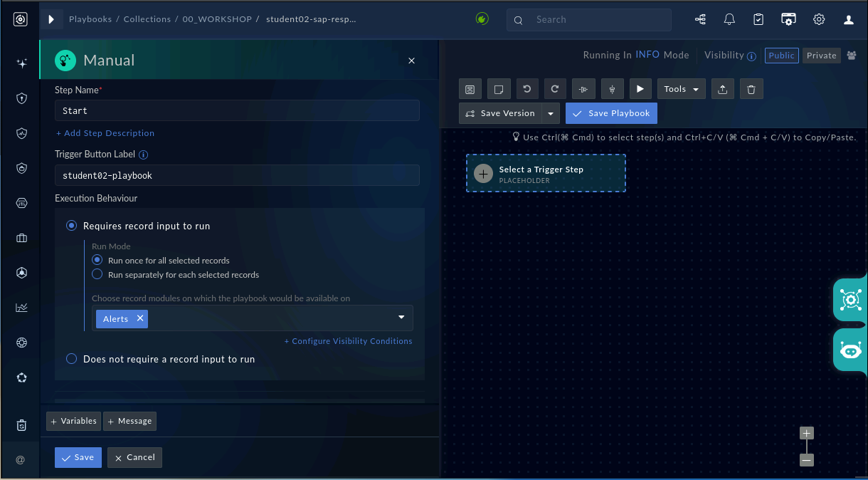Click the redo arrow in playbook toolbar
The width and height of the screenshot is (868, 480).
click(x=556, y=89)
